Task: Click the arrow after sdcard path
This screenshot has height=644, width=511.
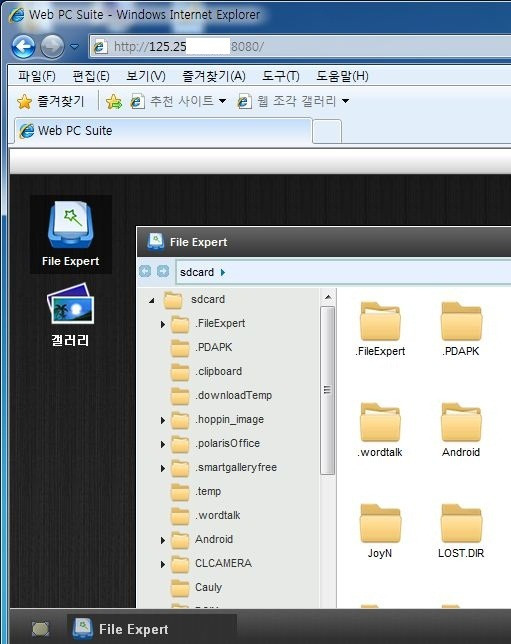Action: 223,272
